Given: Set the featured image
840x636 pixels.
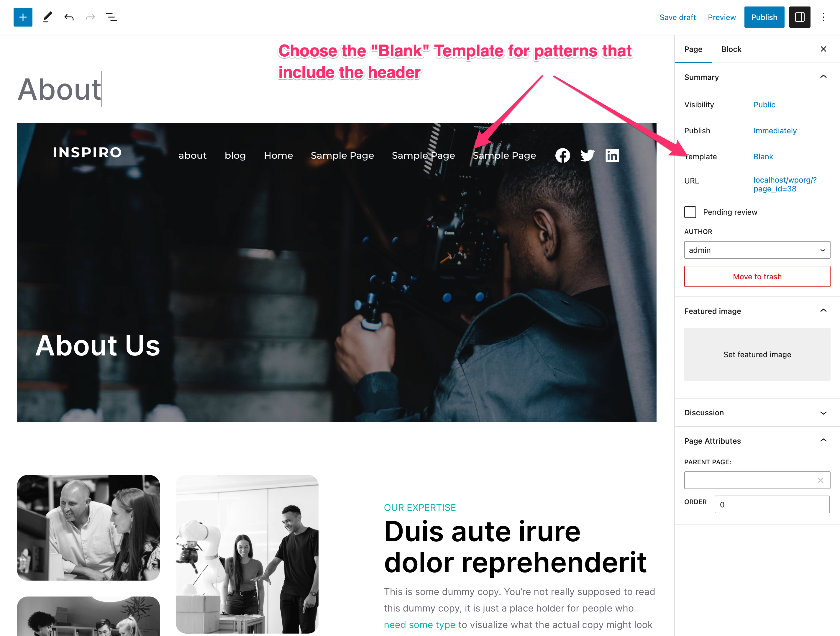Looking at the screenshot, I should [x=757, y=354].
